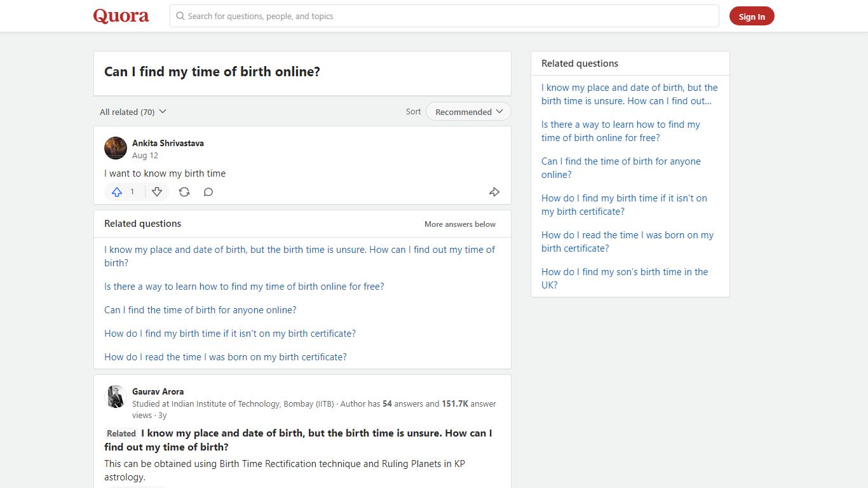The image size is (868, 488).
Task: Open Ankita Shrivastava's profile picture
Action: coord(116,148)
